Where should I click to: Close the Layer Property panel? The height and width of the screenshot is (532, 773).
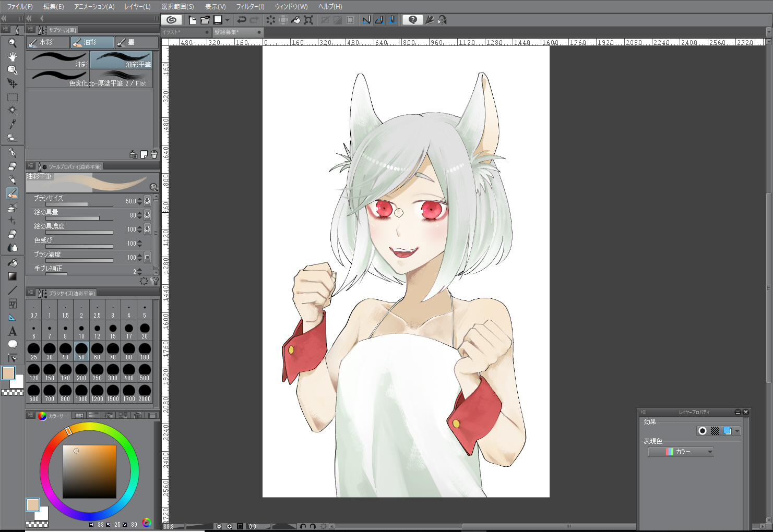tap(746, 412)
